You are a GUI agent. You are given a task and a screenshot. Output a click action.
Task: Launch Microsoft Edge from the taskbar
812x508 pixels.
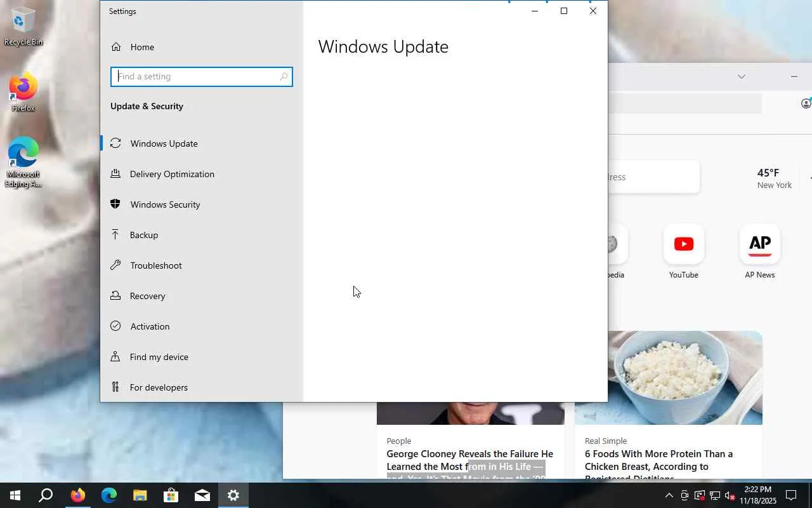click(x=109, y=495)
